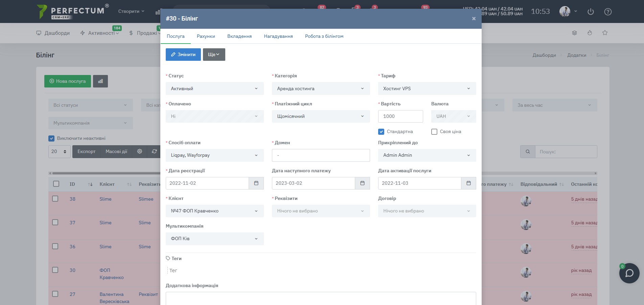The width and height of the screenshot is (644, 305).
Task: Select checkbox for row 27
Action: click(55, 294)
